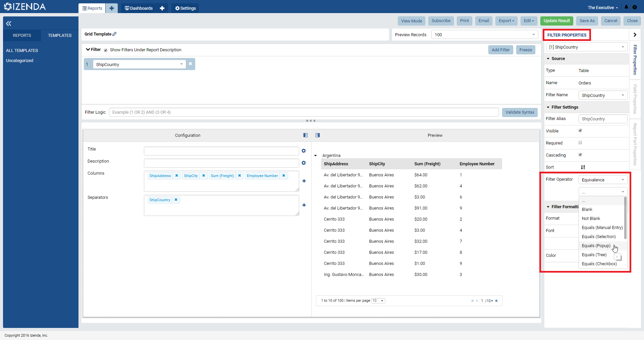Go to previous page of preview grid

[477, 301]
